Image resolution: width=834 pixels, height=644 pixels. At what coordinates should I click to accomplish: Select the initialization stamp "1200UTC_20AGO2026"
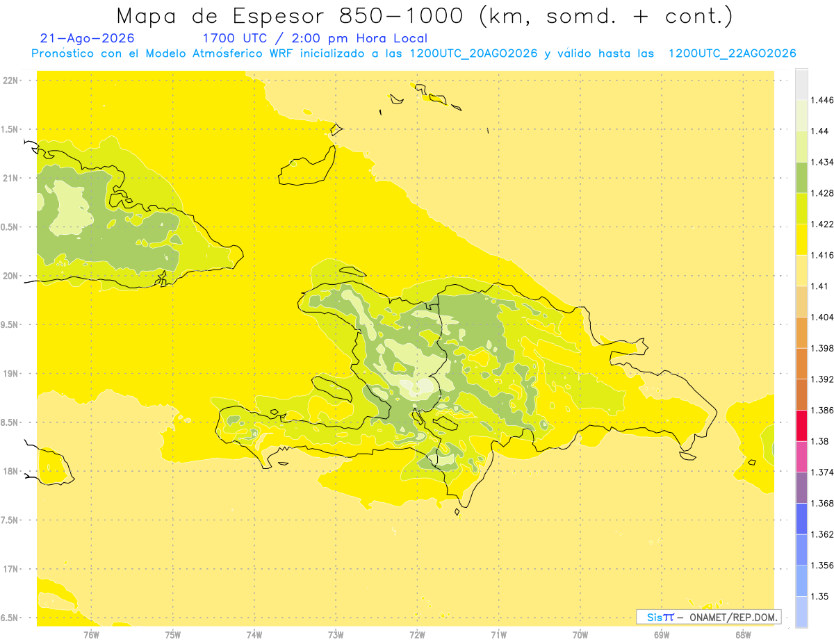pyautogui.click(x=473, y=53)
